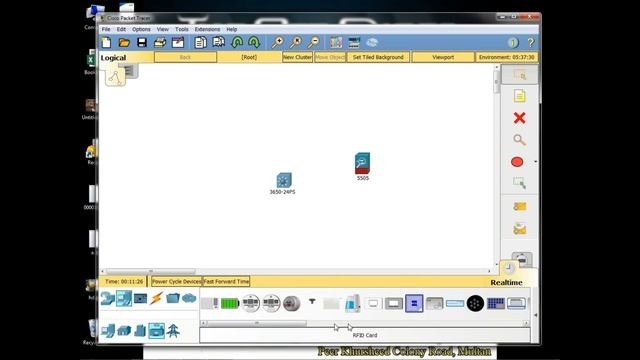Viewport: 640px width, 360px height.
Task: Choose the Place Note tool
Action: [520, 96]
